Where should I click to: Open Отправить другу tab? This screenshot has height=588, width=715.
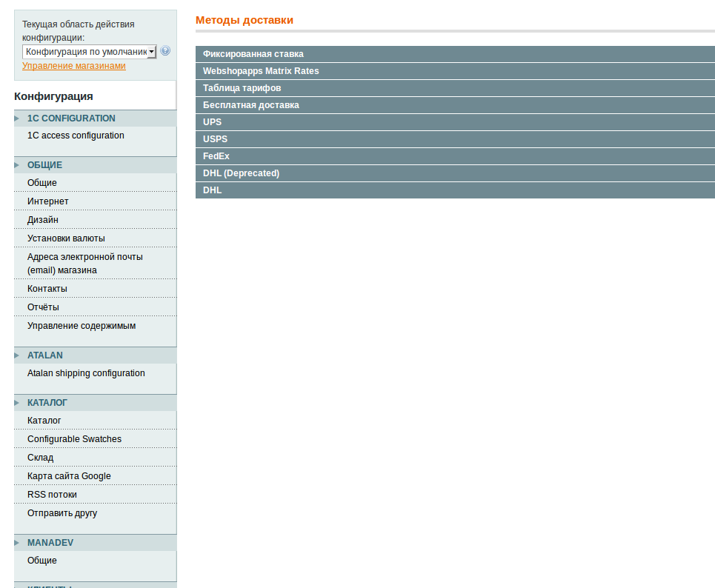[x=96, y=513]
